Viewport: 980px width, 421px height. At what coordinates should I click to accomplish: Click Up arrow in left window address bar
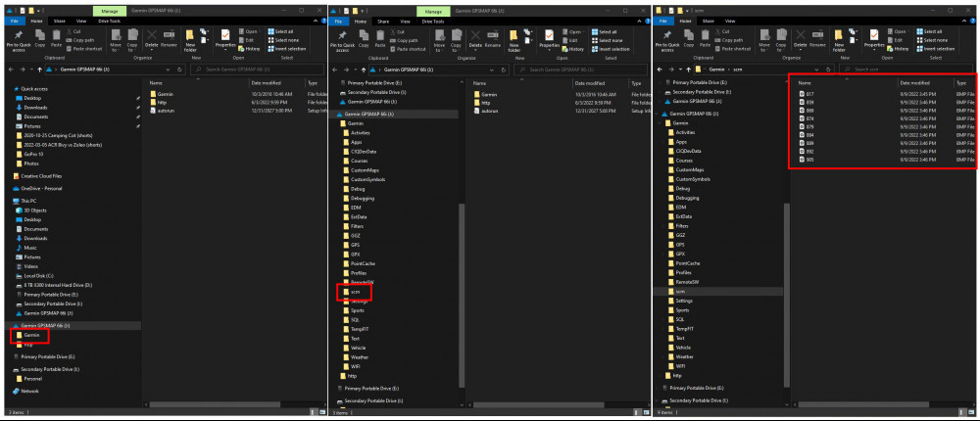[39, 70]
